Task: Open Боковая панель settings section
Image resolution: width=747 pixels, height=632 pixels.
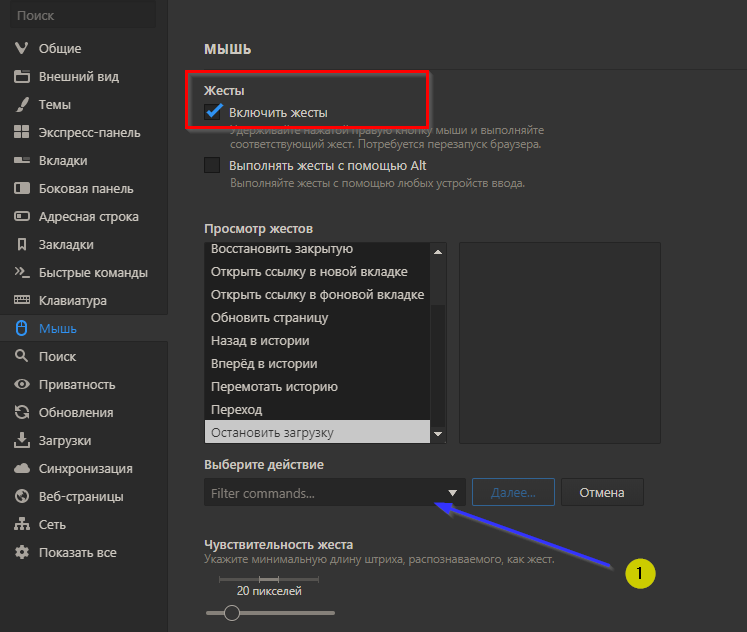Action: pos(84,189)
